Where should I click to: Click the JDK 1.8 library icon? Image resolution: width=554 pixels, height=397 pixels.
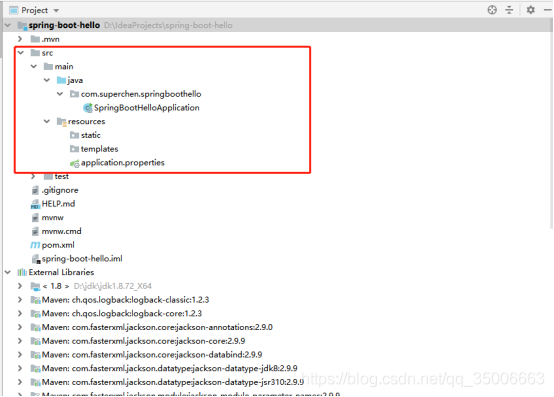point(35,286)
